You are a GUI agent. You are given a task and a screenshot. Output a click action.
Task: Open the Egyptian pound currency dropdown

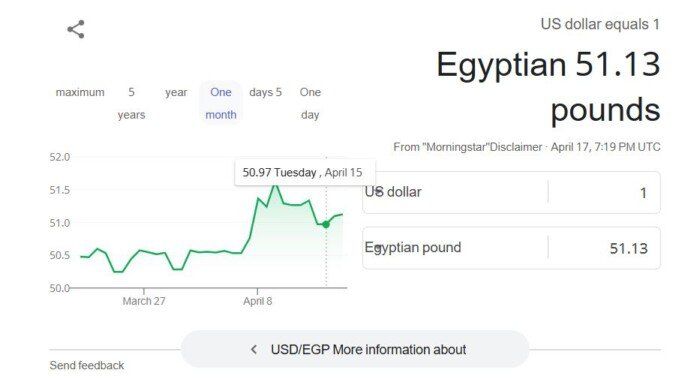(x=455, y=248)
